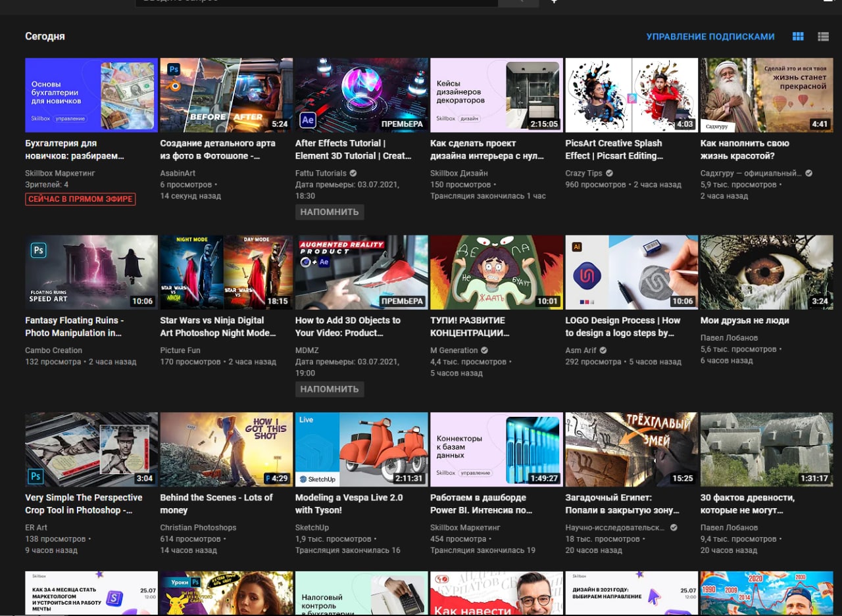This screenshot has width=842, height=616.
Task: Open the Before/After Photoshop art thumbnail (5:24)
Action: (x=226, y=95)
